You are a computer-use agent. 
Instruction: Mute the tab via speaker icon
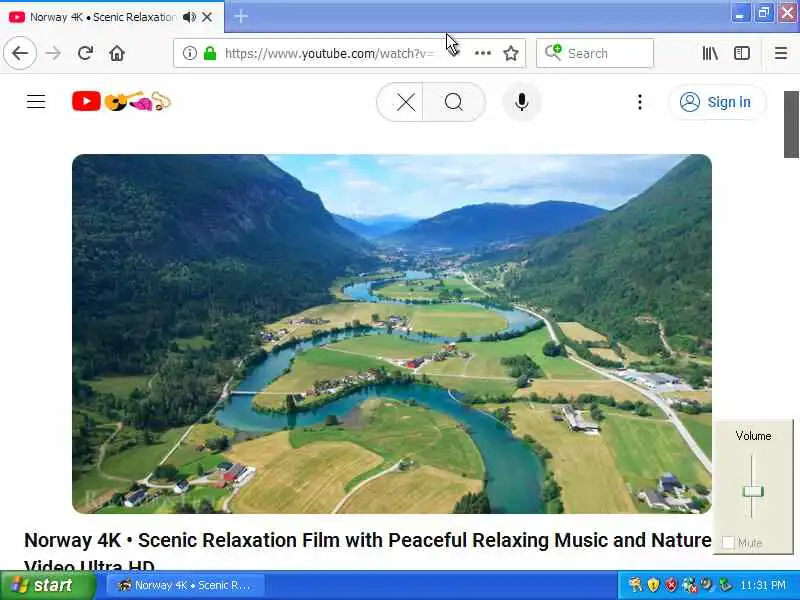(x=189, y=17)
